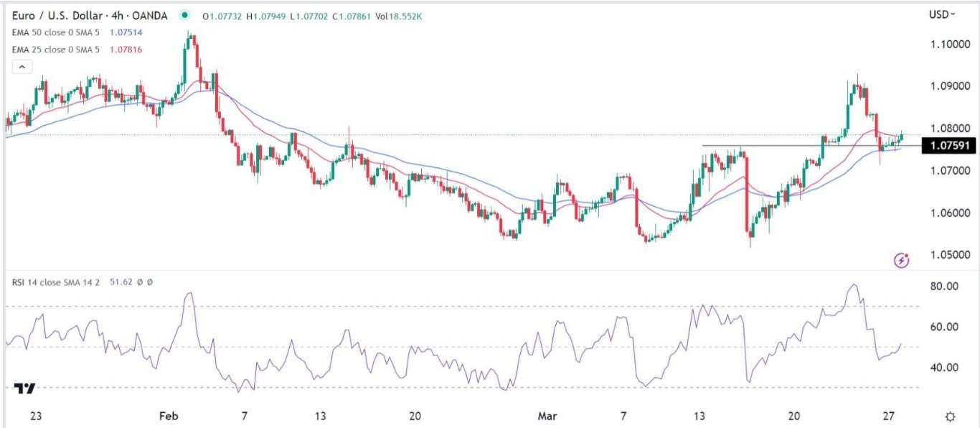This screenshot has width=980, height=428.
Task: Collapse the indicator legend with the chevron button
Action: 22,67
